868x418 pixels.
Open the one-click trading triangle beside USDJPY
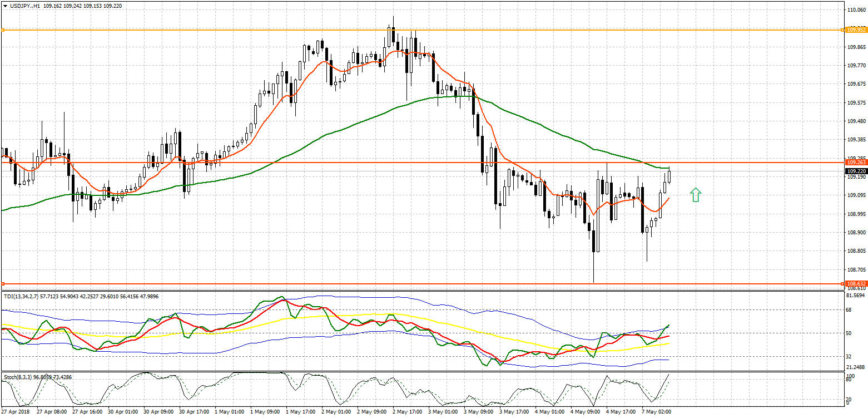point(5,6)
